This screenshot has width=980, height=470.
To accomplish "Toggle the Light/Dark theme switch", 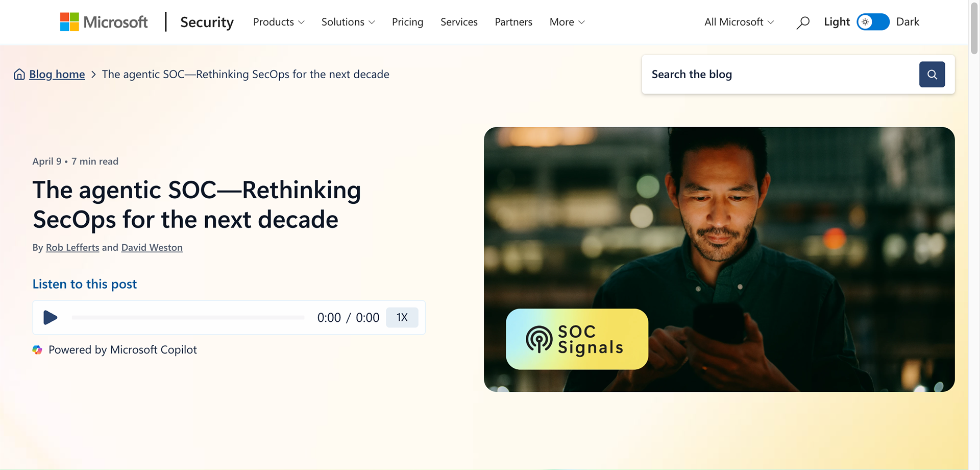I will (873, 22).
